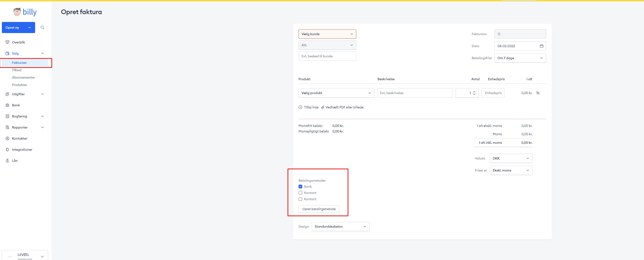Open the Betalingsfrist Om 7 dage dropdown
The width and height of the screenshot is (644, 260).
[520, 58]
